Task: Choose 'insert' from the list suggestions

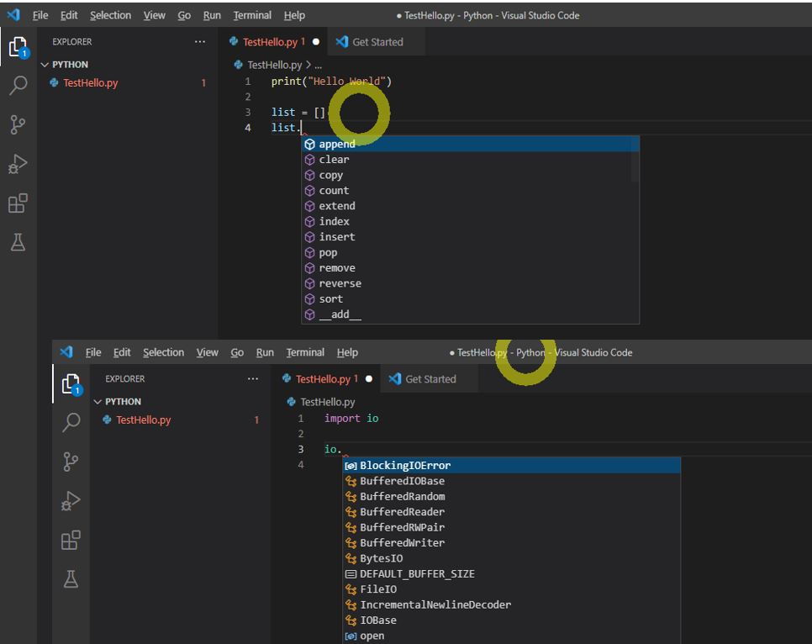Action: click(470, 237)
